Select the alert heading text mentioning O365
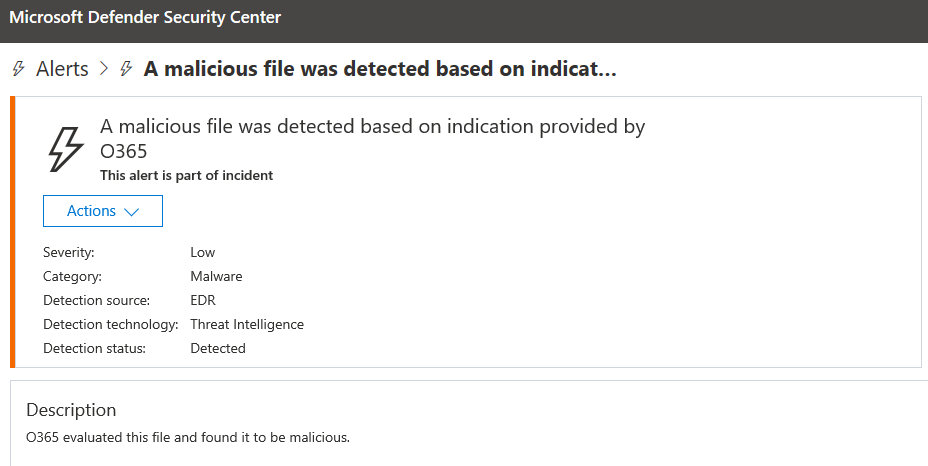The width and height of the screenshot is (928, 466). click(372, 138)
